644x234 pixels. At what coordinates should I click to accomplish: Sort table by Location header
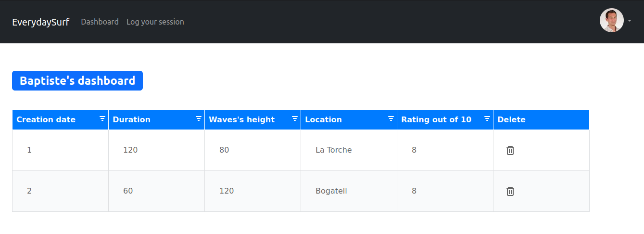324,119
